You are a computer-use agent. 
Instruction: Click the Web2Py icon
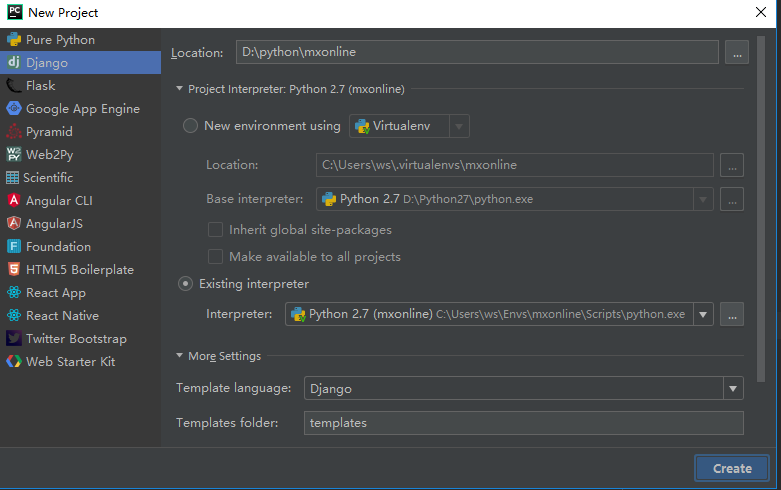tap(14, 154)
